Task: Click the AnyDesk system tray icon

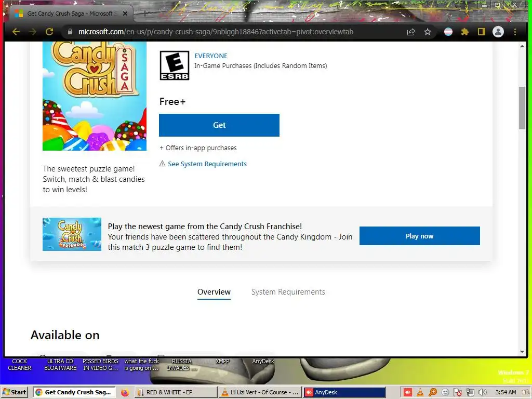Action: (x=407, y=393)
